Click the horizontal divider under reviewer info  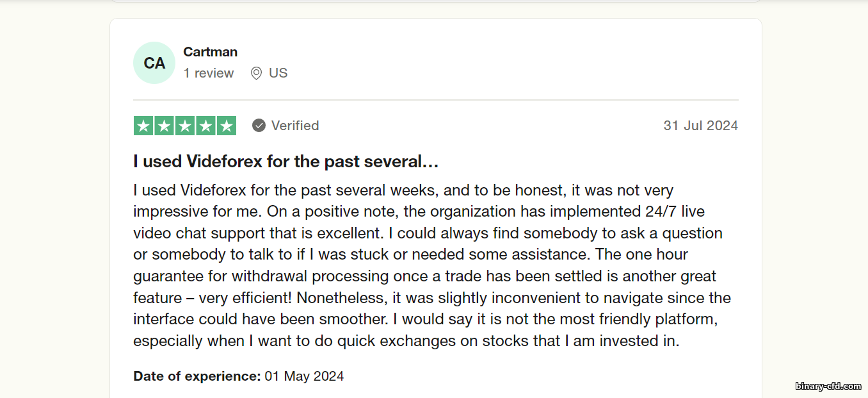click(x=436, y=100)
